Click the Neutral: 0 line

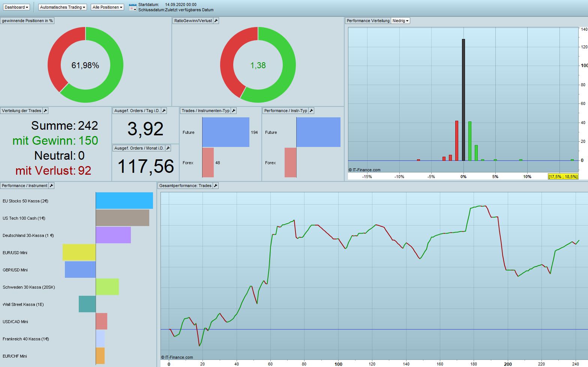[59, 156]
